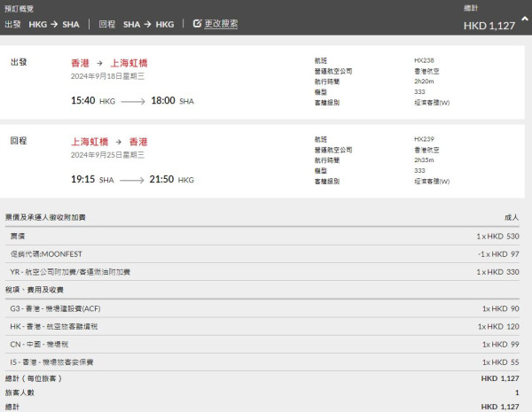Click the HKD 1,127 total in header
The image size is (532, 412).
[x=489, y=25]
